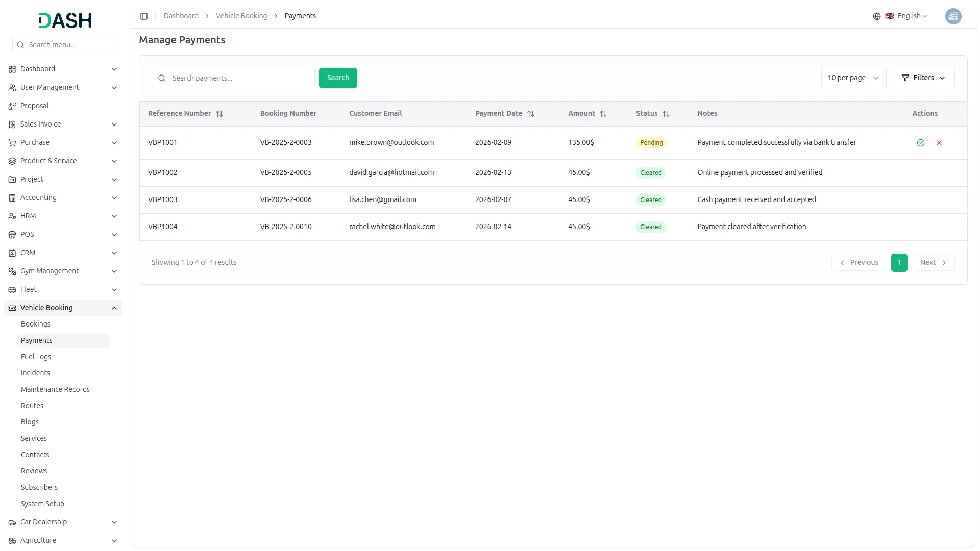Click the user avatar icon
The image size is (980, 551).
(952, 16)
